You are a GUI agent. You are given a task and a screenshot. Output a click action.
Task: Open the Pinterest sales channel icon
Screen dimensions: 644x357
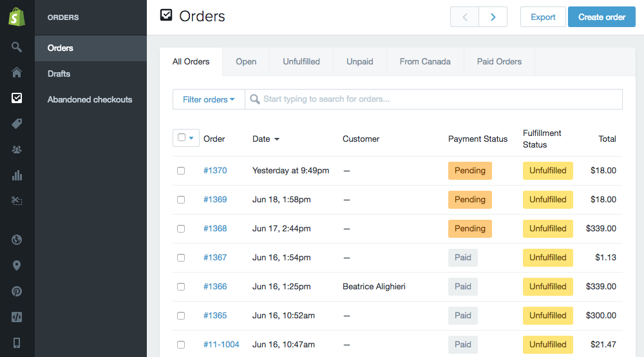[x=17, y=291]
